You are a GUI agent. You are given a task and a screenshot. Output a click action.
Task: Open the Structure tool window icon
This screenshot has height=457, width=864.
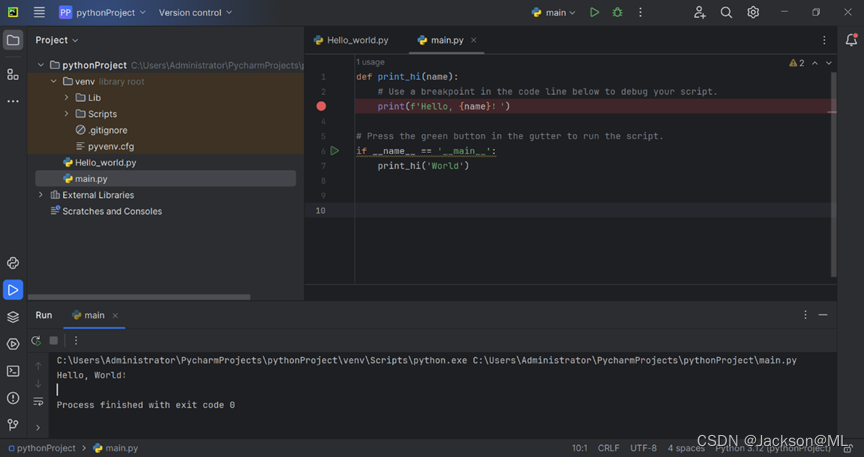tap(13, 75)
